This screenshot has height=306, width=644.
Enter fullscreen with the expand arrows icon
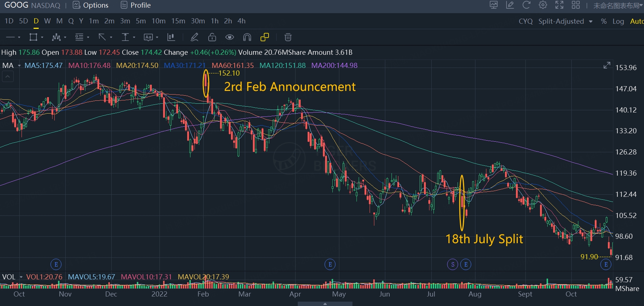[x=559, y=5]
